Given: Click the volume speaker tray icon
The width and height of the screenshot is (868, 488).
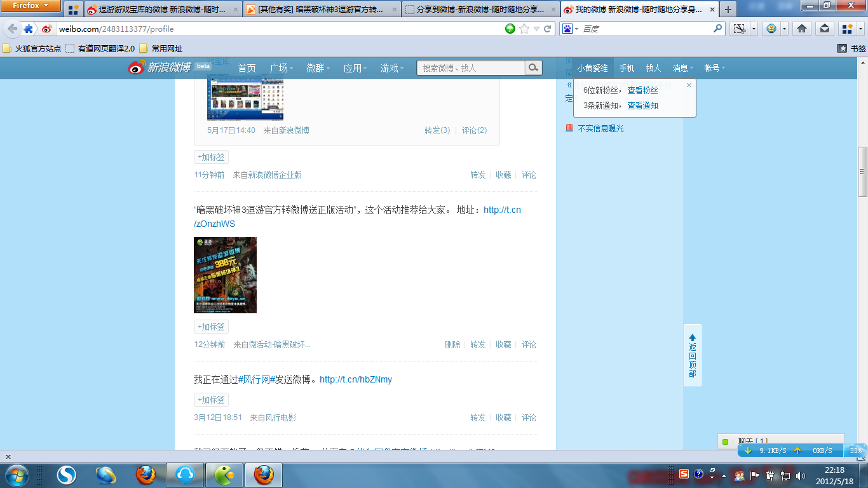Looking at the screenshot, I should [x=801, y=475].
